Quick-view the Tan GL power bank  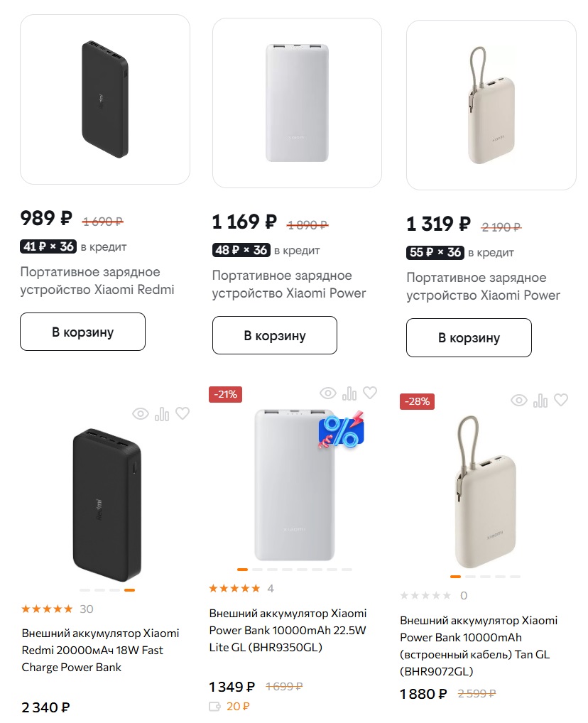[x=519, y=401]
